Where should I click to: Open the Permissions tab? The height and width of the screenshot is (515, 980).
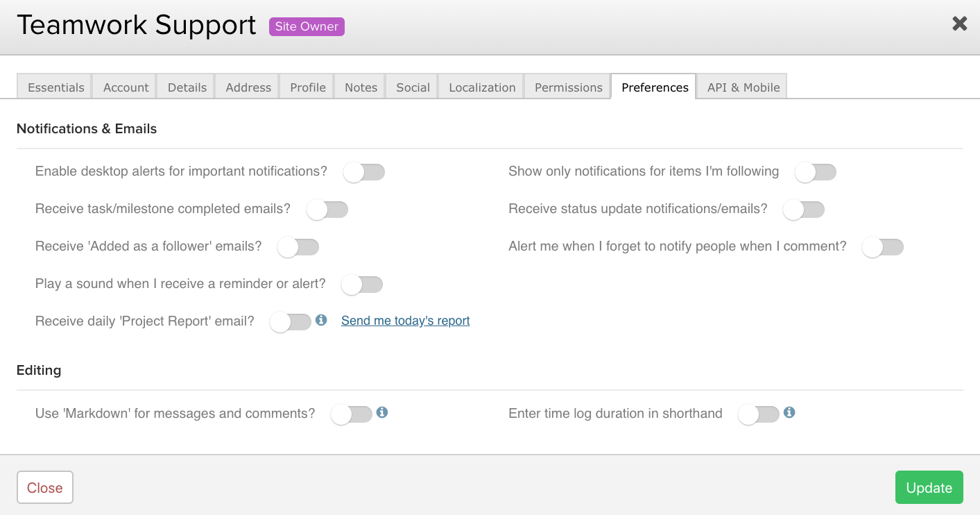click(x=568, y=87)
